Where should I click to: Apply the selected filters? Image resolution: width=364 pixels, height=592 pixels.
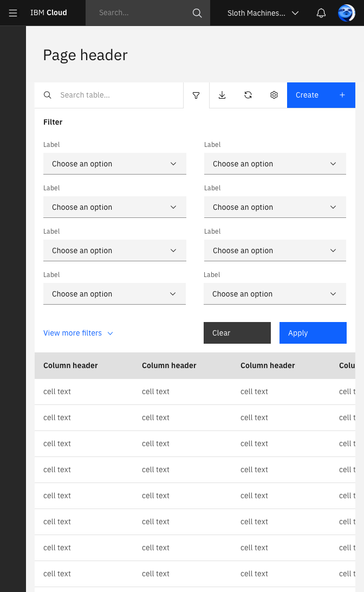[313, 333]
